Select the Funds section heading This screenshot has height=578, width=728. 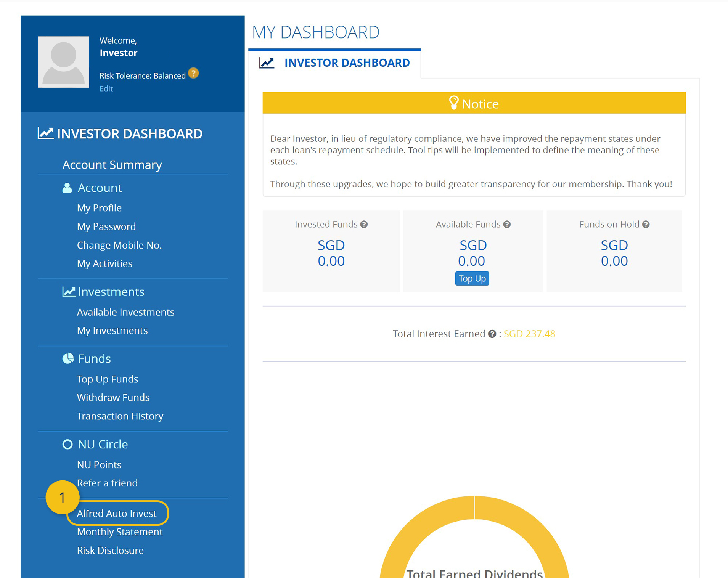coord(94,359)
